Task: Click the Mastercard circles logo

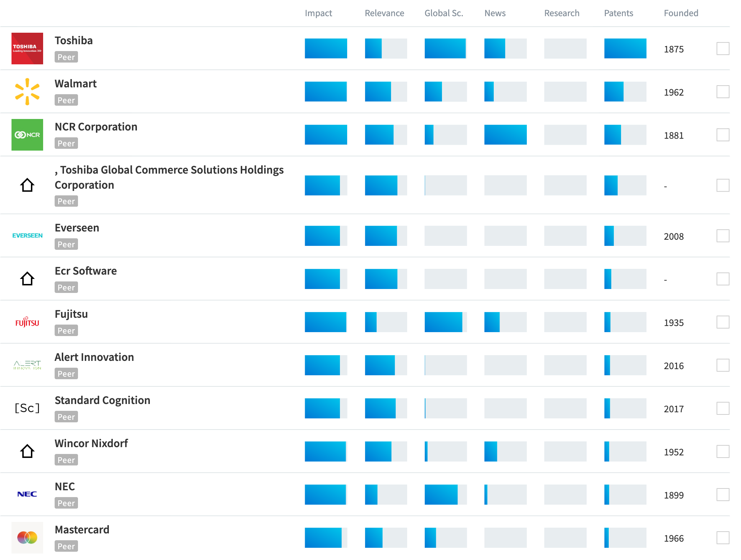Action: [27, 538]
